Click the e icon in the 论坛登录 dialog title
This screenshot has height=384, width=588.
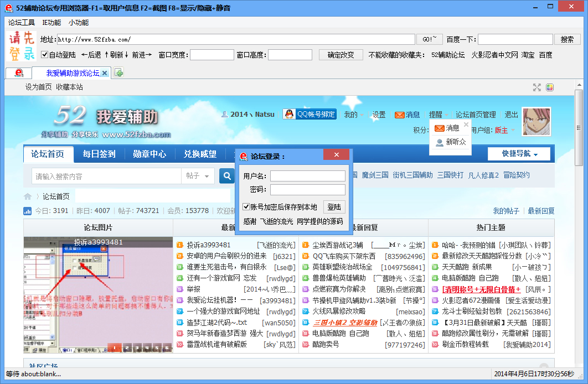pos(244,156)
